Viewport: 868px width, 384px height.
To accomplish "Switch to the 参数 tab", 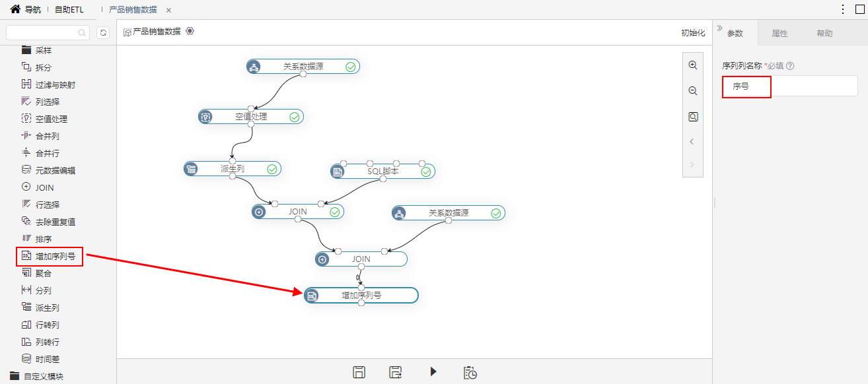I will pyautogui.click(x=735, y=33).
